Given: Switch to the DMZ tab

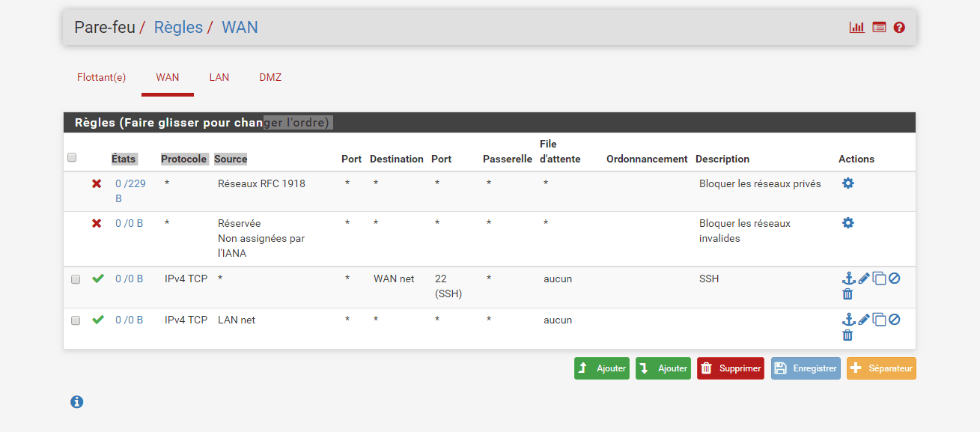Looking at the screenshot, I should pyautogui.click(x=270, y=77).
